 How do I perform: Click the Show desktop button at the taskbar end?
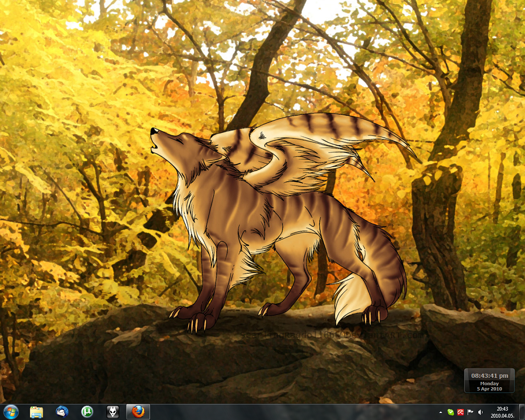[x=521, y=412]
